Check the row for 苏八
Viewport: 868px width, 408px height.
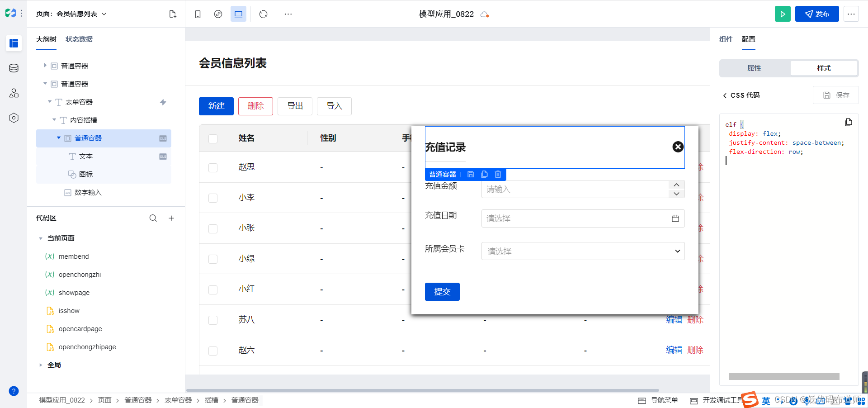[213, 320]
